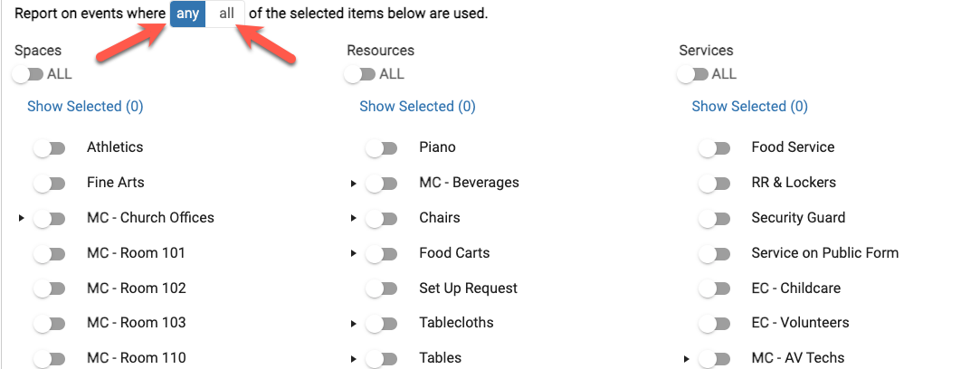Show selected Spaces items
This screenshot has width=980, height=369.
pyautogui.click(x=85, y=107)
